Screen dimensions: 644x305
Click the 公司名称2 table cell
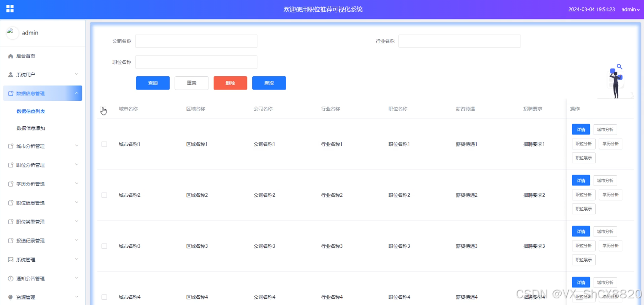[265, 195]
